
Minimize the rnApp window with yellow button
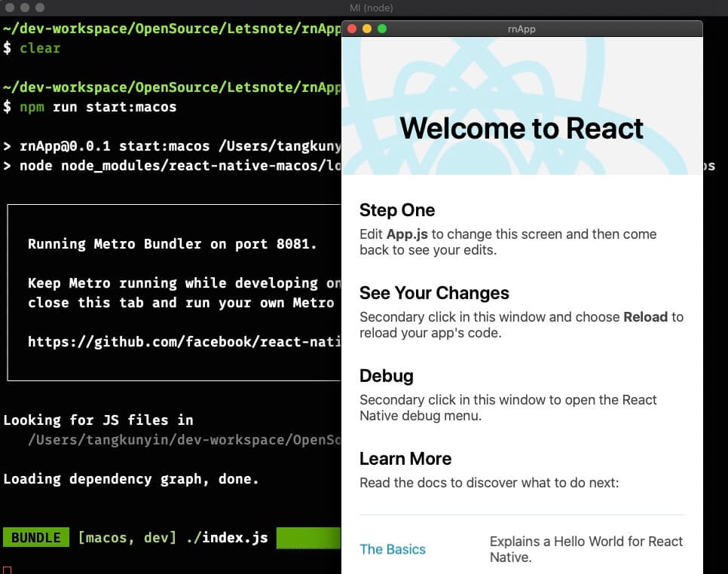click(x=367, y=29)
